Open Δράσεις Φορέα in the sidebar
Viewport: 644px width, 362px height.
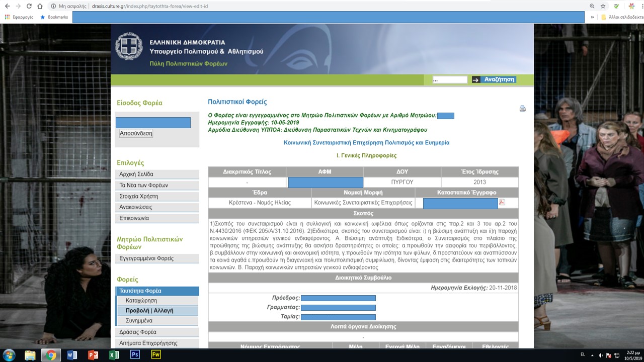157,332
